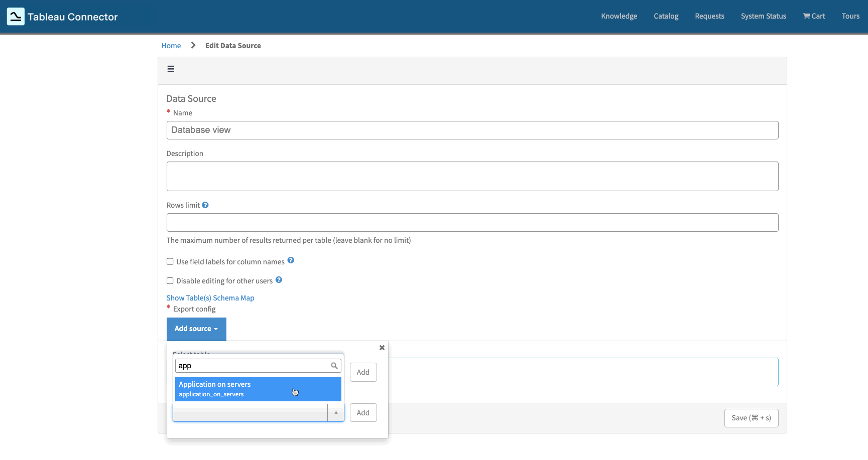Click the search magnifier in table search box
This screenshot has width=868, height=460.
(x=334, y=366)
